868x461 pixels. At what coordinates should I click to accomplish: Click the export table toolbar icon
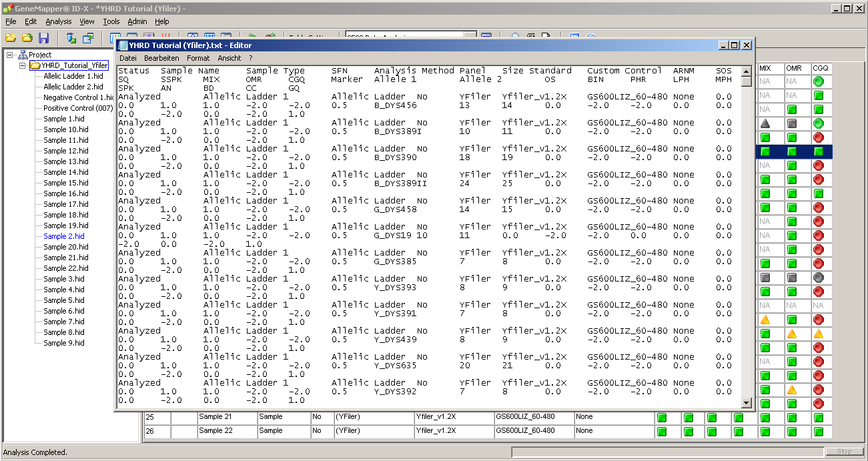coord(87,38)
